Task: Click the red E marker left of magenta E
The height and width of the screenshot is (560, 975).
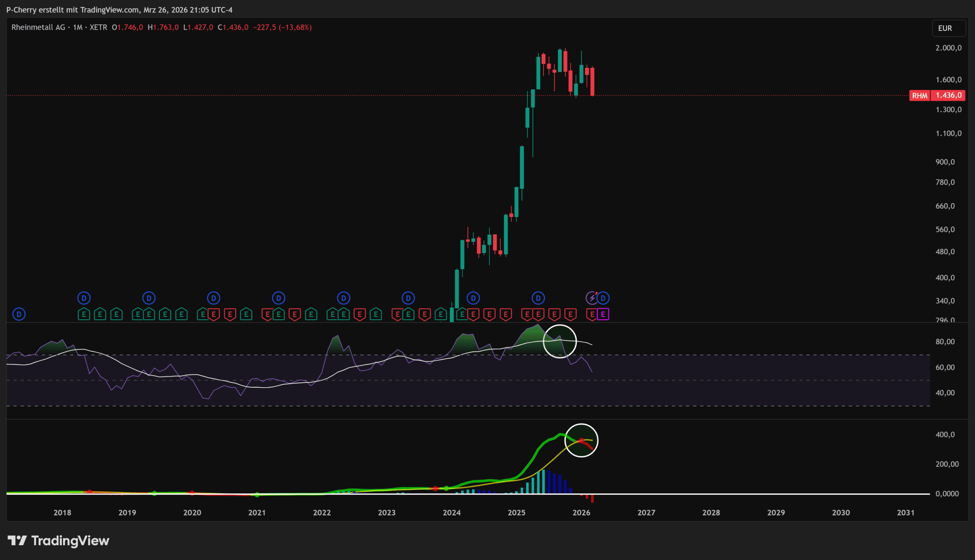Action: pyautogui.click(x=591, y=315)
